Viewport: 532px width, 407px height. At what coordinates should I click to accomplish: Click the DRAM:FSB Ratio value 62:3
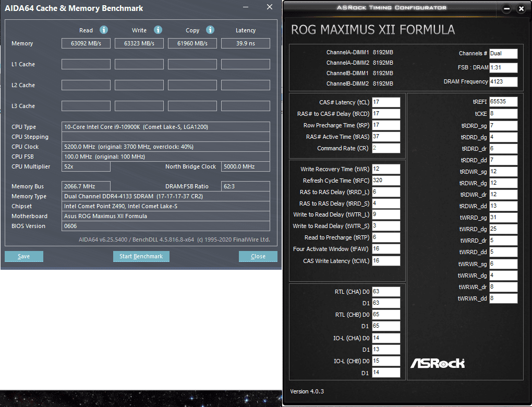pos(246,186)
